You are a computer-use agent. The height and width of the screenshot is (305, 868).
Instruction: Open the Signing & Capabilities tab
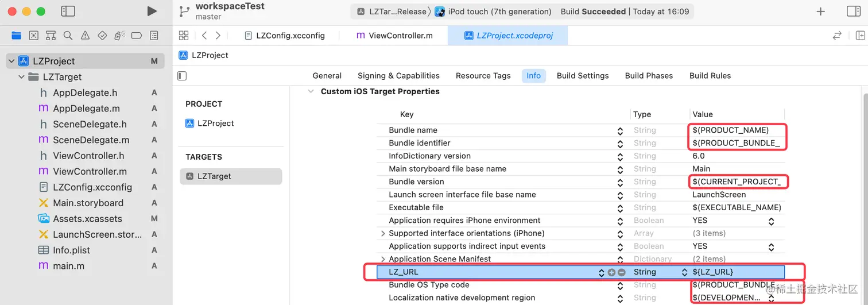click(x=398, y=76)
